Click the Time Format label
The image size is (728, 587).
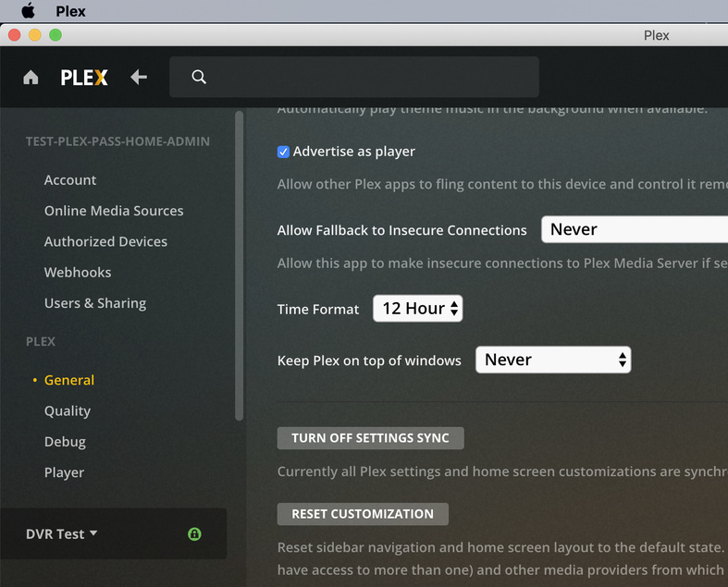point(318,310)
